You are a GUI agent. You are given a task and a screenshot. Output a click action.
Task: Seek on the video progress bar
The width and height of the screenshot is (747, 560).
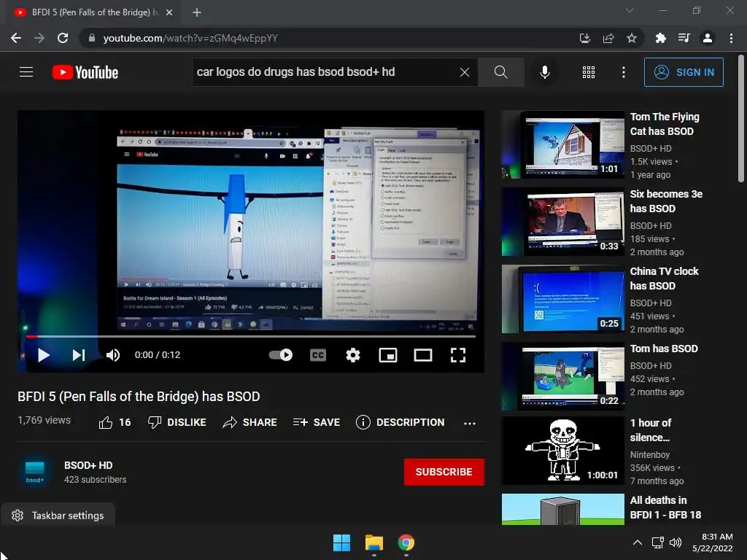click(251, 336)
